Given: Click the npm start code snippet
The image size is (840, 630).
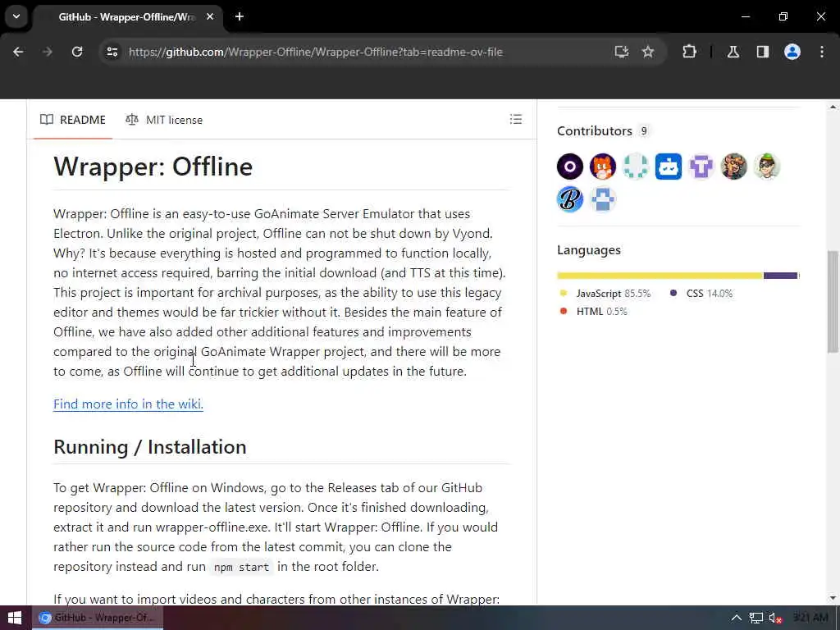Looking at the screenshot, I should pos(241,567).
